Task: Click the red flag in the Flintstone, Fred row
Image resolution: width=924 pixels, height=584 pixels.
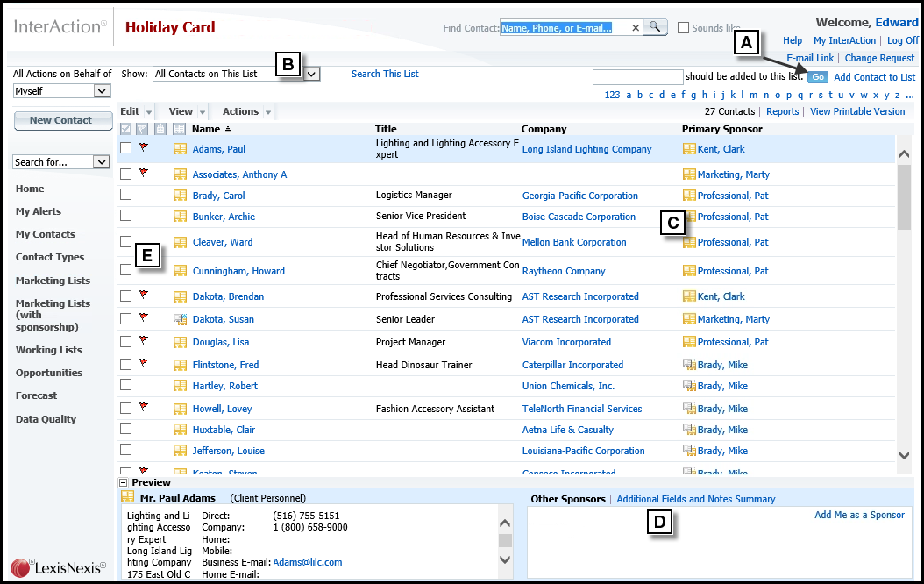Action: 143,362
